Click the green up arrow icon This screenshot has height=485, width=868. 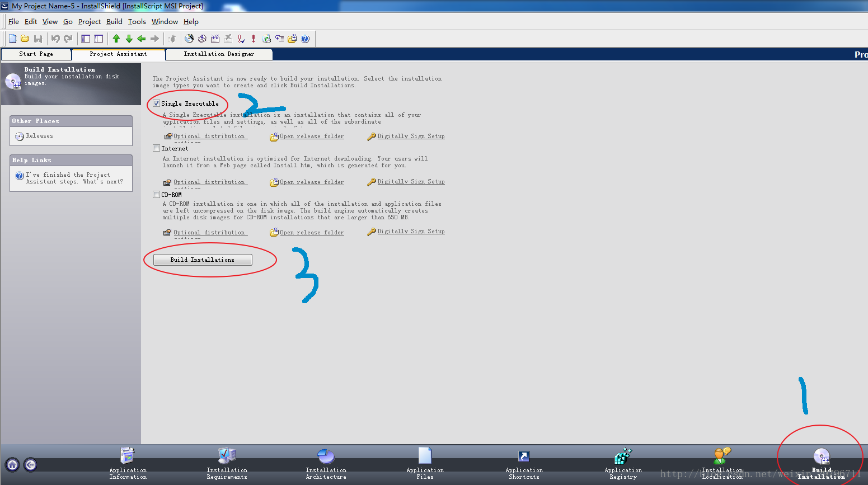pyautogui.click(x=116, y=39)
